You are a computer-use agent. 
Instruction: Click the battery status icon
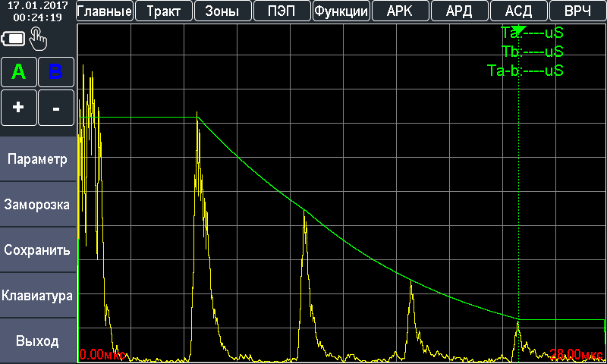(14, 38)
